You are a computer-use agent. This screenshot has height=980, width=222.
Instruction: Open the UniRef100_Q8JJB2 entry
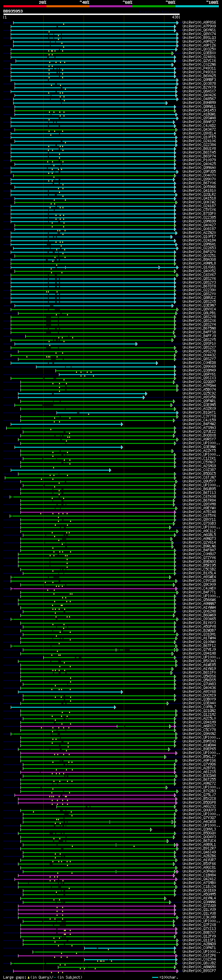click(x=199, y=963)
